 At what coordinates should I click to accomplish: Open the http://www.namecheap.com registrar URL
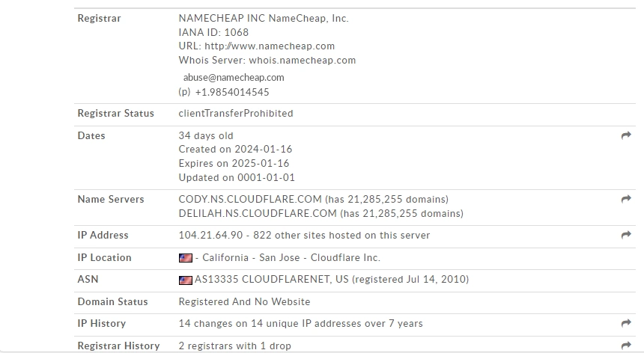[x=270, y=46]
